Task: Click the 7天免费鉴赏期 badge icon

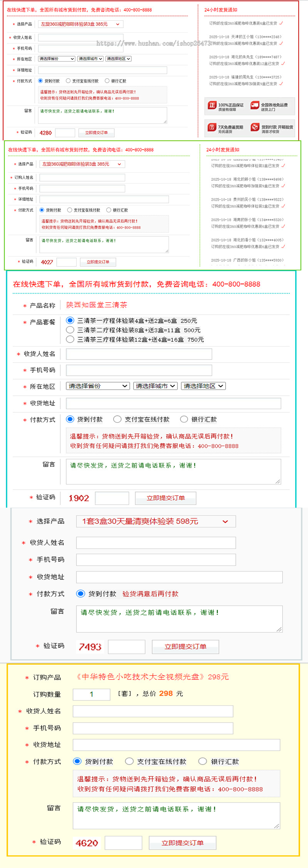Action: click(x=212, y=127)
